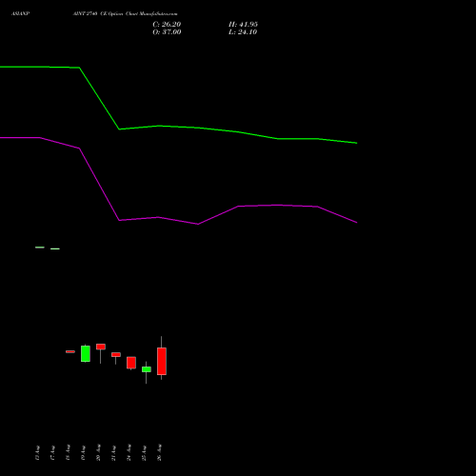Viewport: 476px width, 476px height.
Task: Select the thin red dash candle for 18 Aug
Action: click(x=70, y=351)
